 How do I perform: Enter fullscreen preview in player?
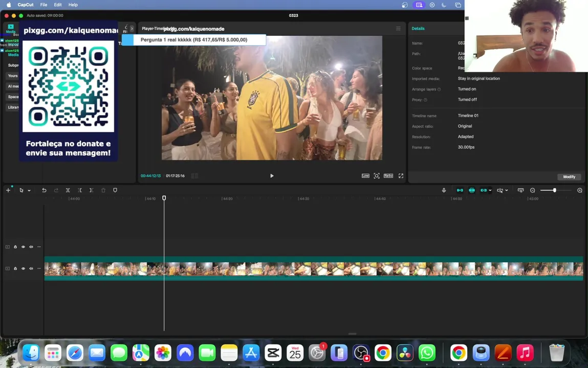[401, 176]
